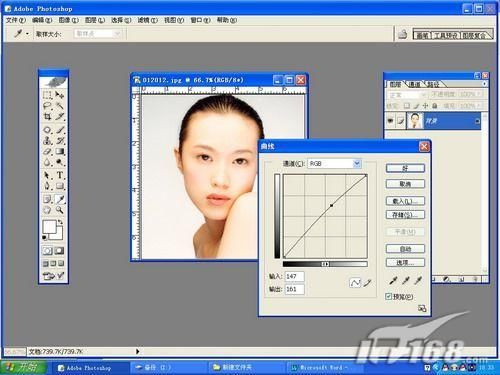Image resolution: width=500 pixels, height=375 pixels.
Task: Select the Path Selection tool
Action: click(47, 175)
